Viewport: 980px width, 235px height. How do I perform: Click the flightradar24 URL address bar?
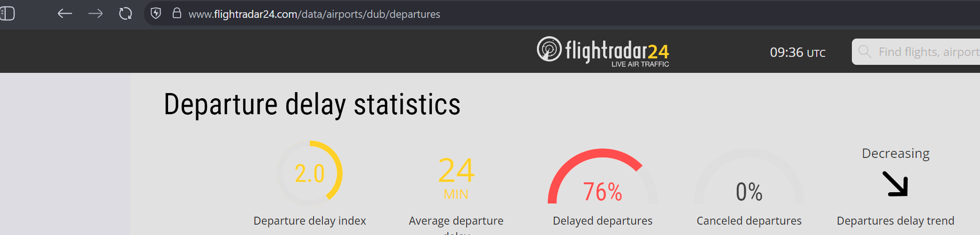tap(314, 14)
